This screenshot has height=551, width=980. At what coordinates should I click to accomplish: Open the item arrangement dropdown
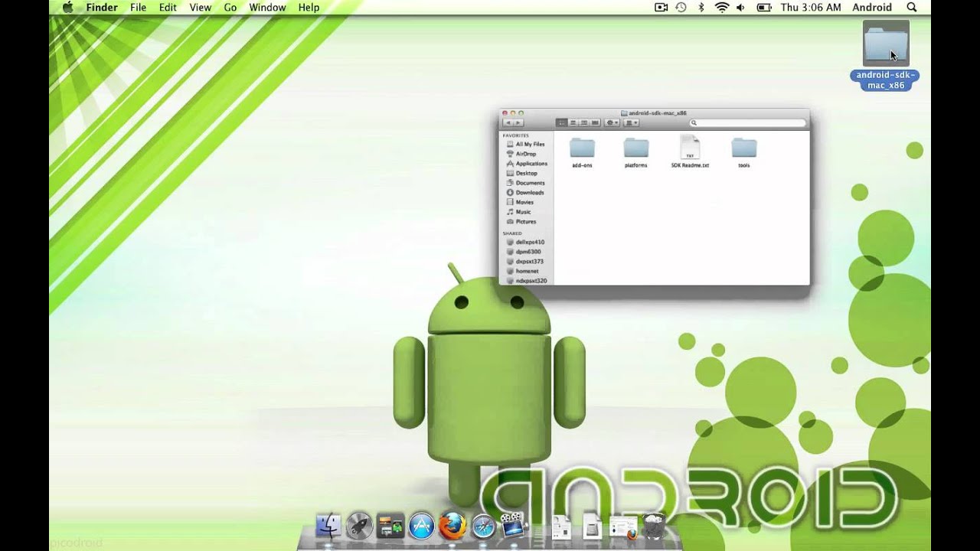pyautogui.click(x=632, y=122)
